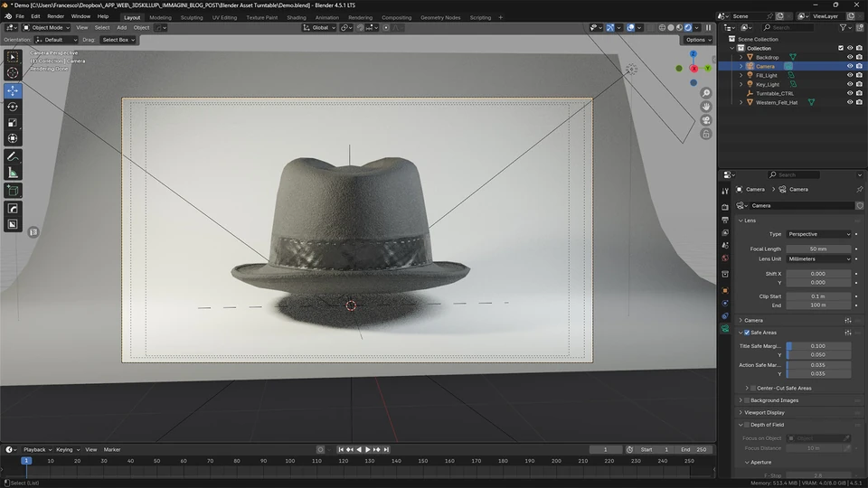The height and width of the screenshot is (488, 868).
Task: Adjust the Action Safe Margin X slider
Action: pos(819,365)
